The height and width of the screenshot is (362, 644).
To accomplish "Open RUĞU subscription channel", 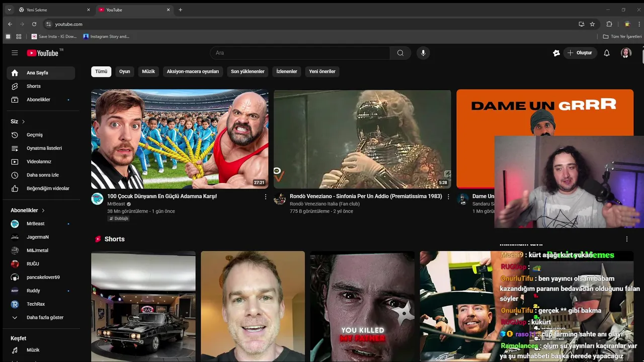I will pos(41,264).
